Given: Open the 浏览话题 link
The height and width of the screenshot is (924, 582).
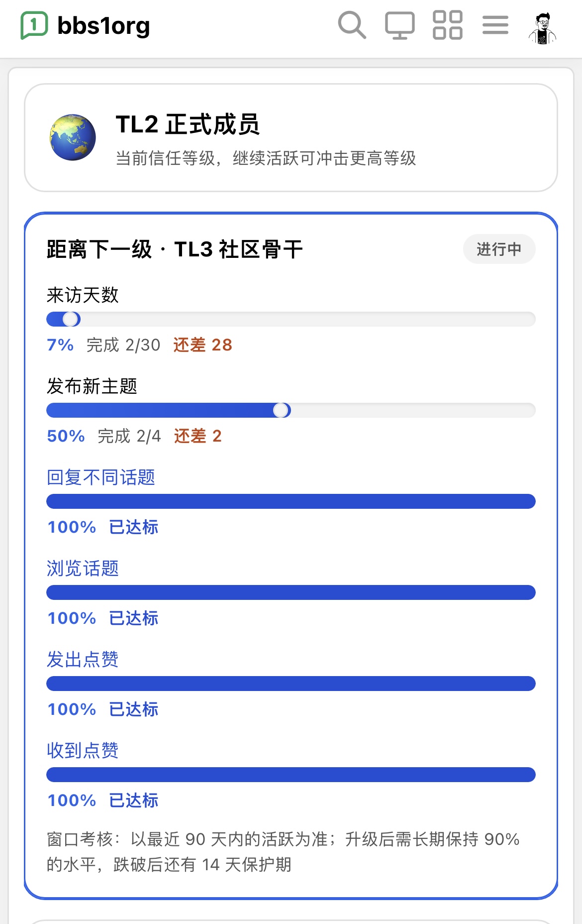Looking at the screenshot, I should coord(83,569).
